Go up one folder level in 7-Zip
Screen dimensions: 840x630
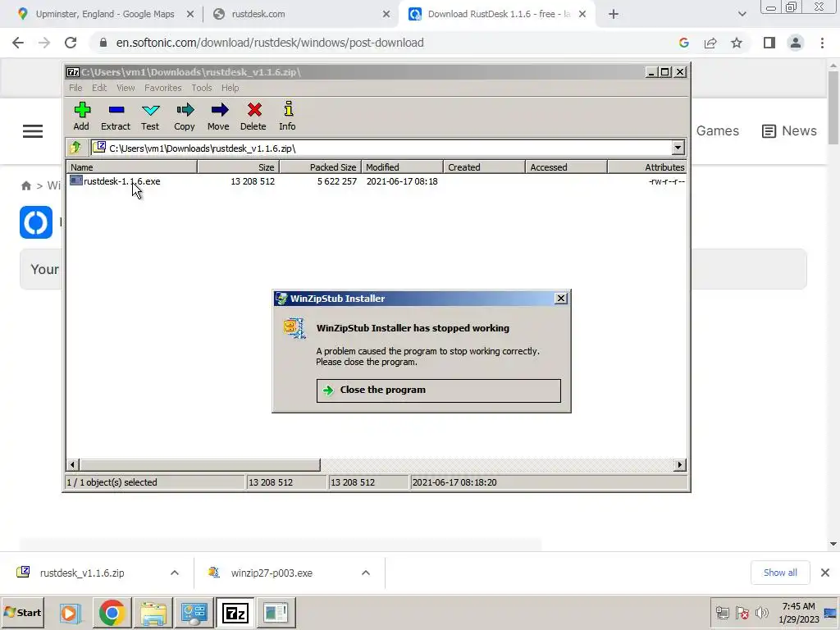[75, 148]
